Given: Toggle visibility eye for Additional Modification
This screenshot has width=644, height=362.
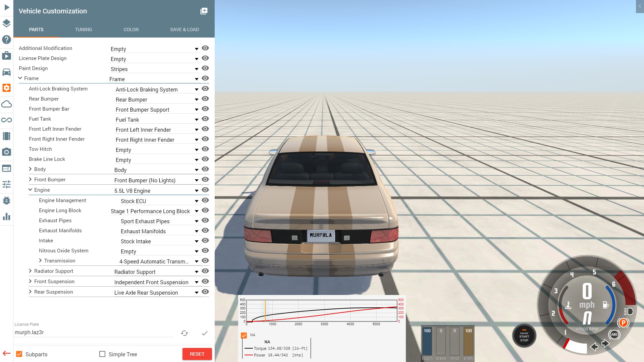Looking at the screenshot, I should click(x=205, y=48).
